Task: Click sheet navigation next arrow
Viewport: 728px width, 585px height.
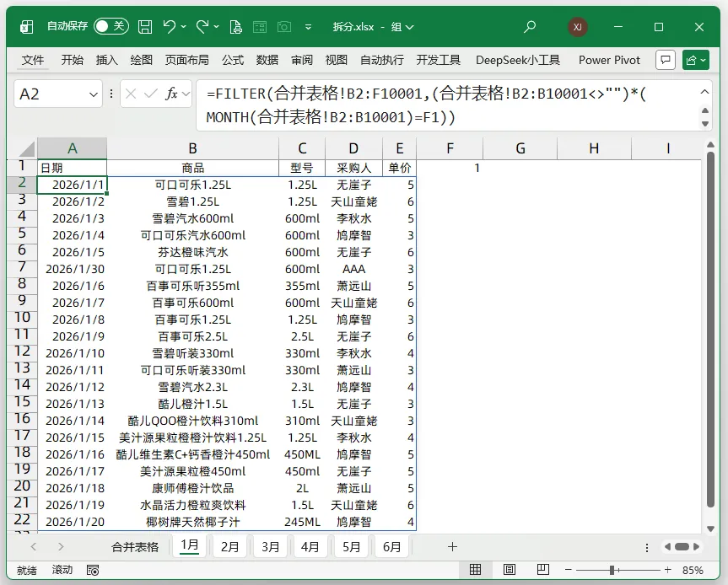Action: (x=61, y=547)
